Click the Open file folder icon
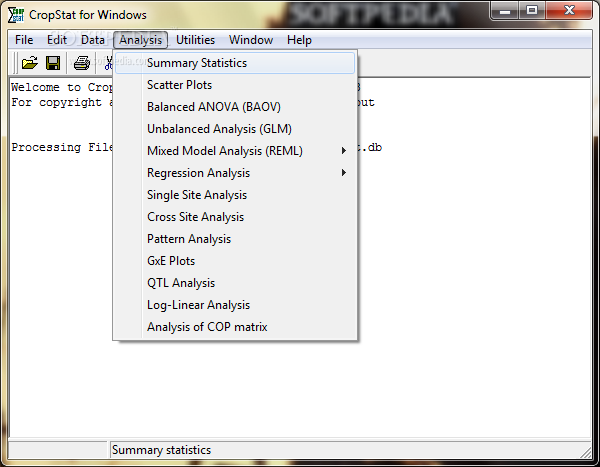The image size is (600, 467). click(x=29, y=63)
